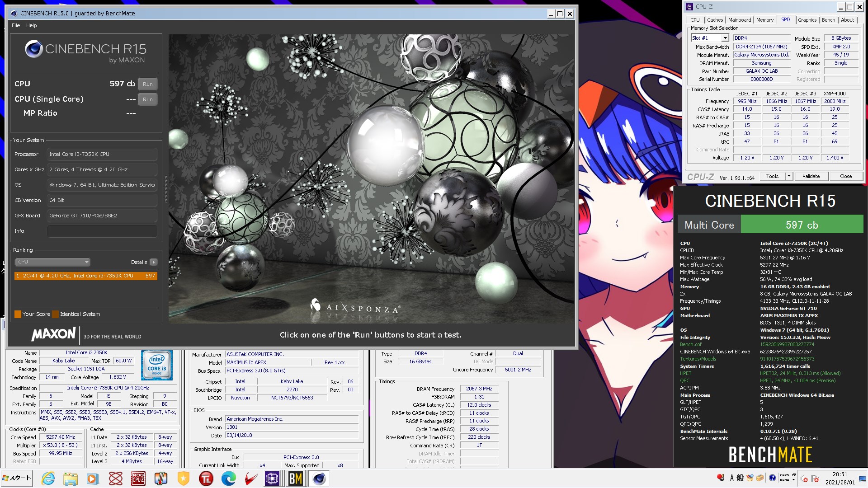
Task: Open the red atom-shaped taskbar app
Action: click(x=116, y=479)
